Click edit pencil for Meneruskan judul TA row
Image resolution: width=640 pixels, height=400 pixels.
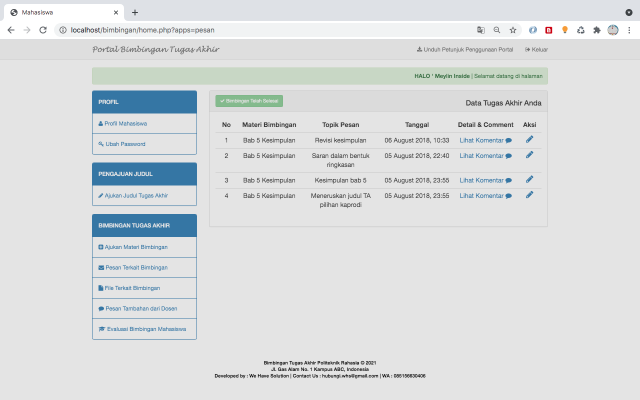[529, 194]
